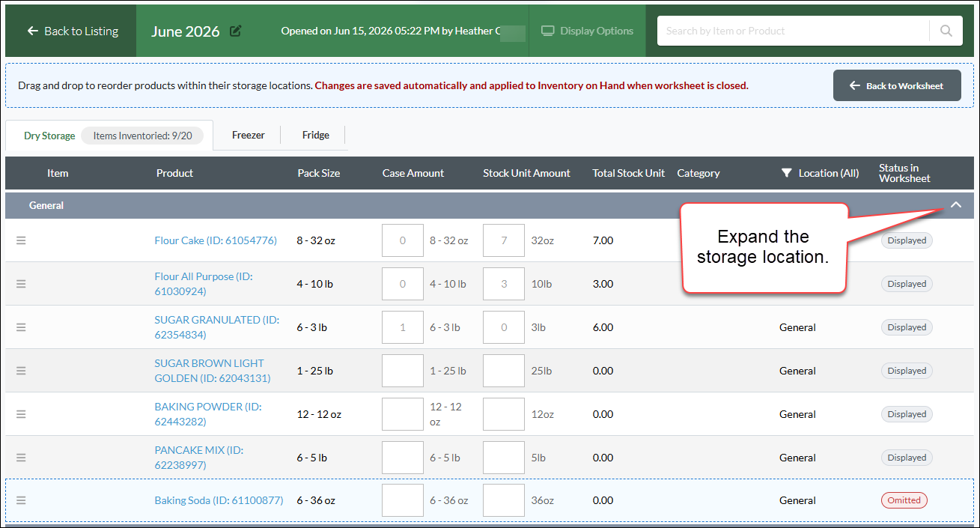The height and width of the screenshot is (528, 980).
Task: Click Baking Soda case amount field
Action: (403, 500)
